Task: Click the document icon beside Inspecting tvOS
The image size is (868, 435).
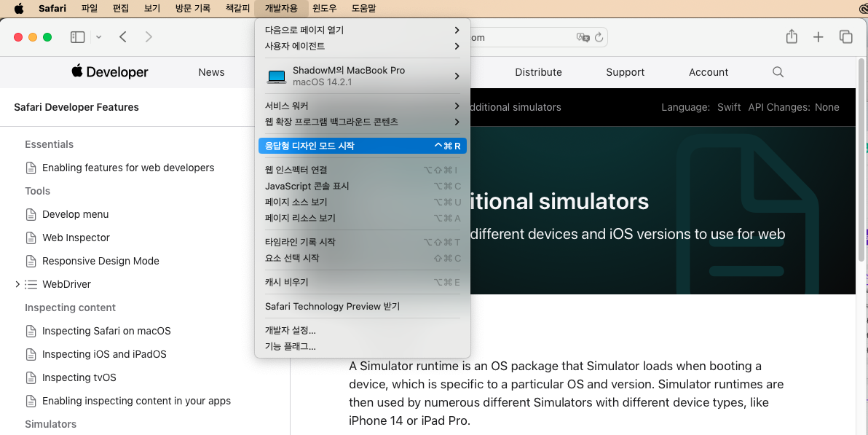Action: tap(31, 377)
